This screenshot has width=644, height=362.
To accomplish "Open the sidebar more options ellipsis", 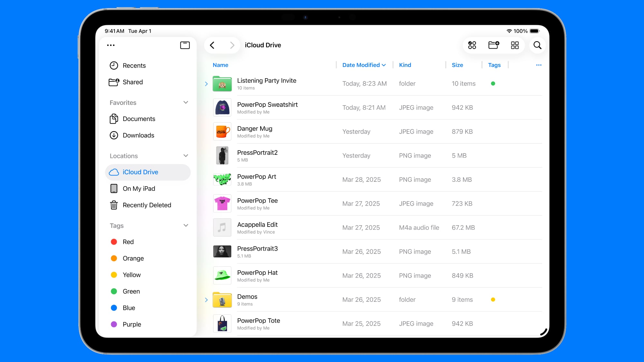I will [x=111, y=45].
